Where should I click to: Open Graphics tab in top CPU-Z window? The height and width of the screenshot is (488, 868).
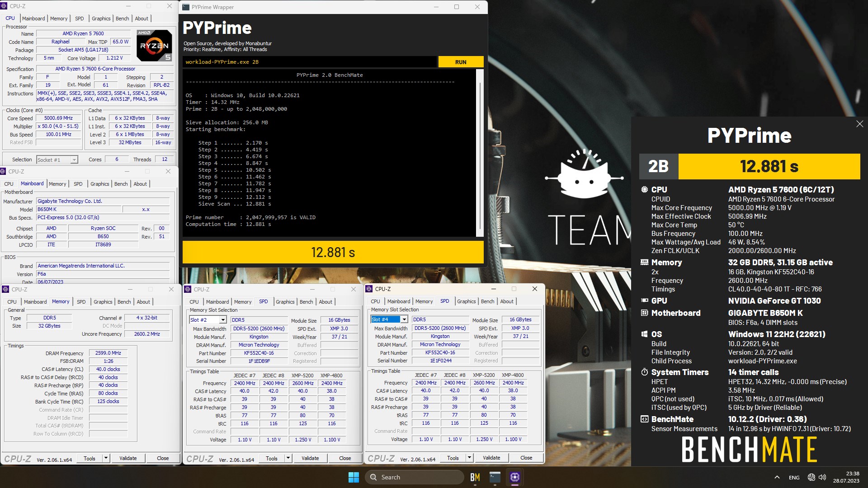pyautogui.click(x=101, y=19)
